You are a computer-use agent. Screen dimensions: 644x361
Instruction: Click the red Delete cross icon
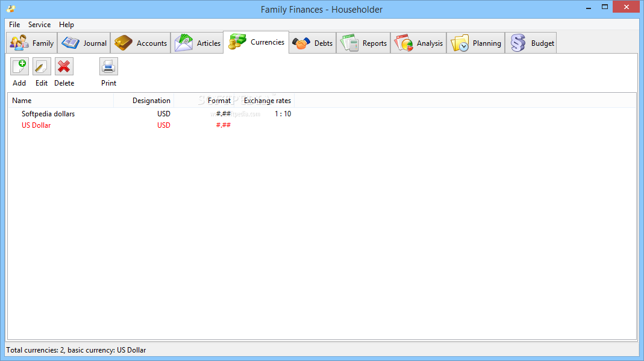[64, 66]
